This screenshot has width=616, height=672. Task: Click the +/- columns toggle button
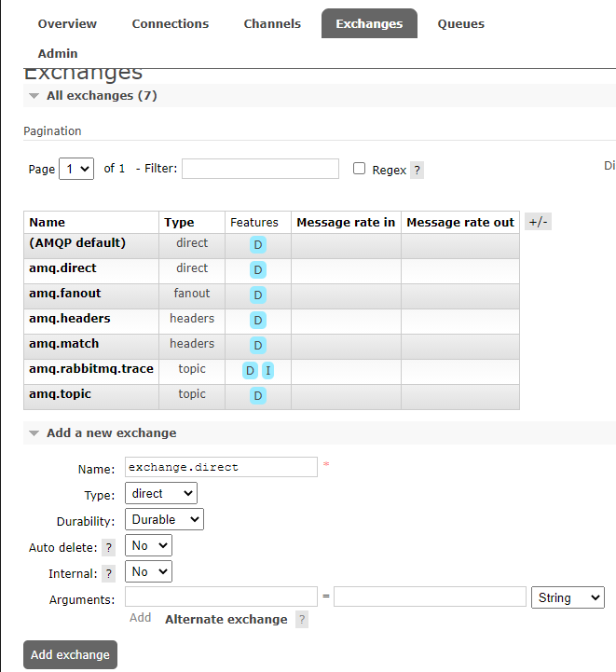538,222
